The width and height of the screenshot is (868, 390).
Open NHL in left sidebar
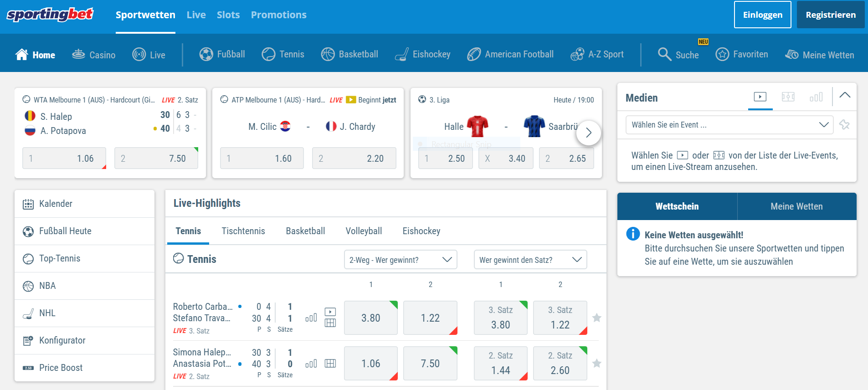pos(85,313)
